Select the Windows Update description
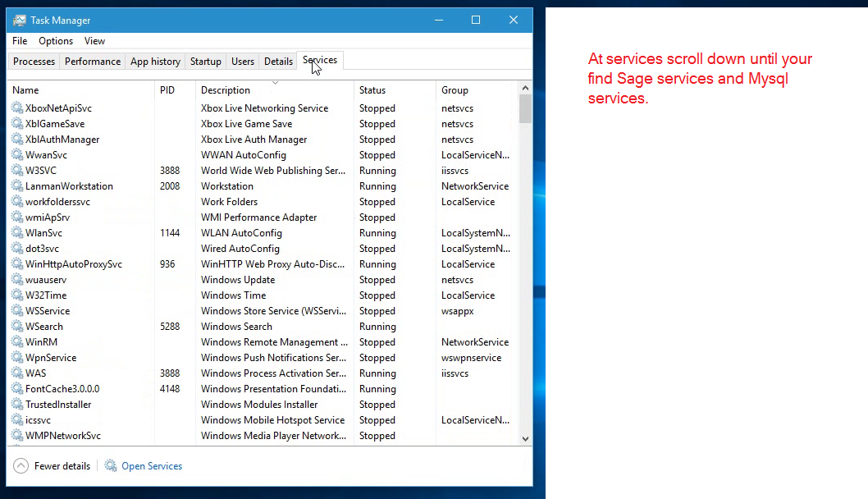This screenshot has width=868, height=499. [238, 280]
